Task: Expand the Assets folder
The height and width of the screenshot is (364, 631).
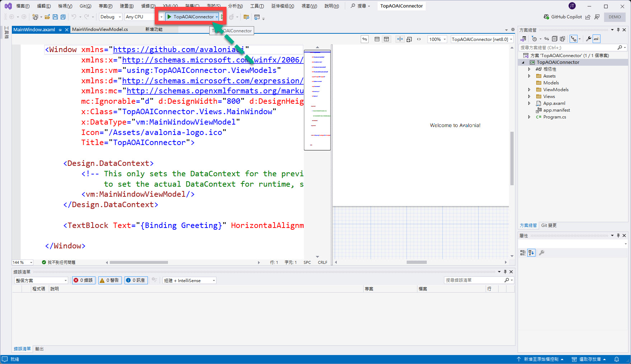Action: coord(529,76)
